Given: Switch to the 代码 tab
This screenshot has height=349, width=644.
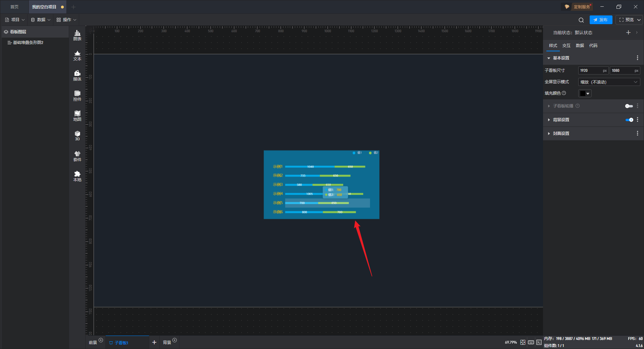Looking at the screenshot, I should pos(593,46).
